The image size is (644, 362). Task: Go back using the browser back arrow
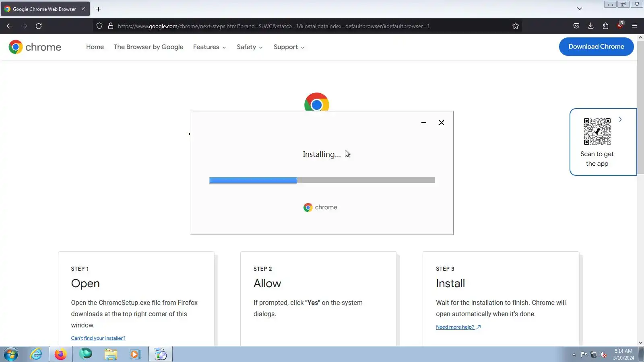coord(10,26)
